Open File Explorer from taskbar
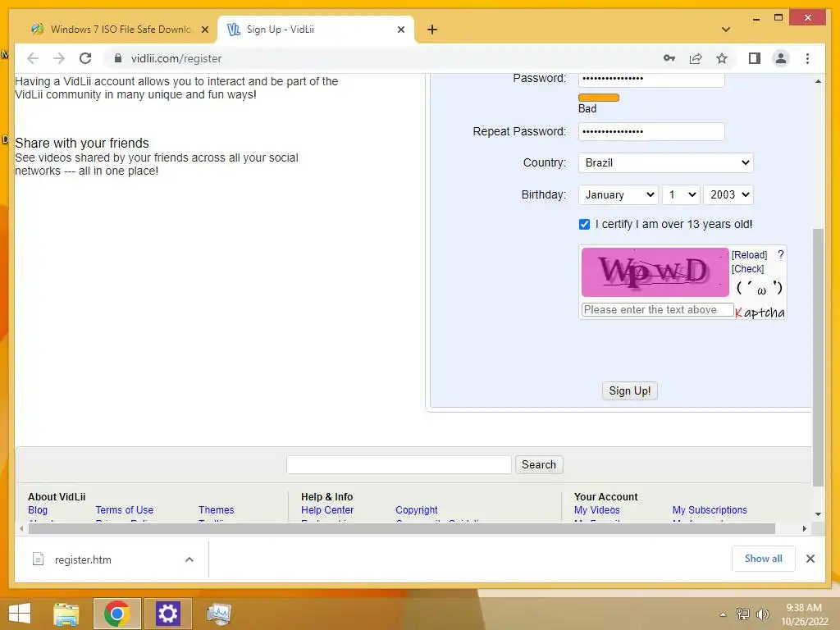The image size is (840, 630). tap(66, 614)
